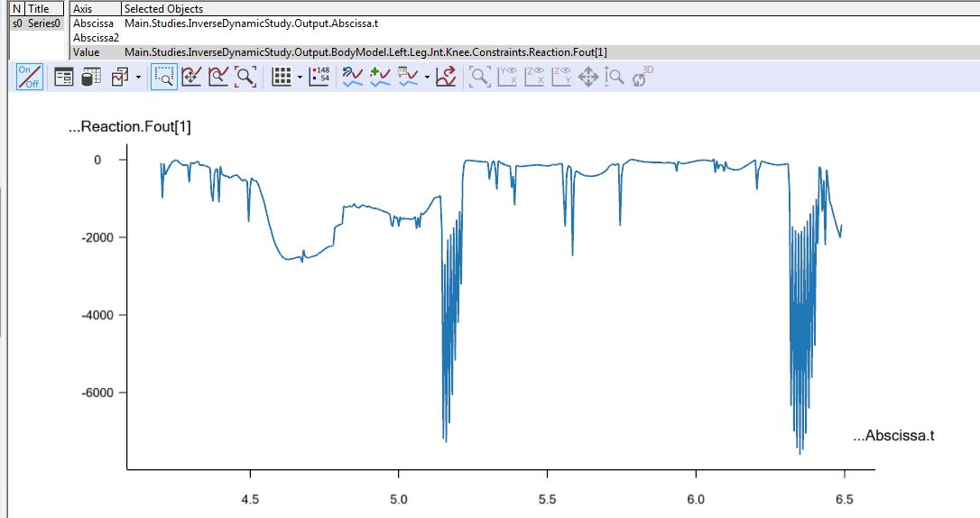Select the pan chart tool icon
Viewport: 980px width, 518px height.
point(191,77)
